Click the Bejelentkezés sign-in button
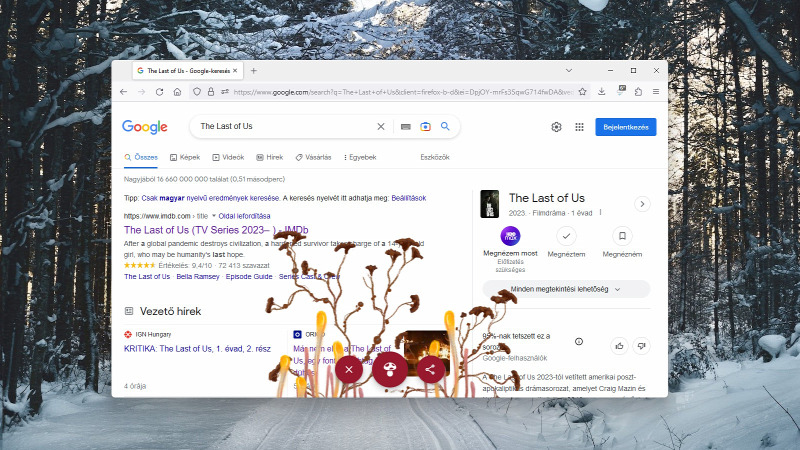This screenshot has width=800, height=450. click(626, 127)
